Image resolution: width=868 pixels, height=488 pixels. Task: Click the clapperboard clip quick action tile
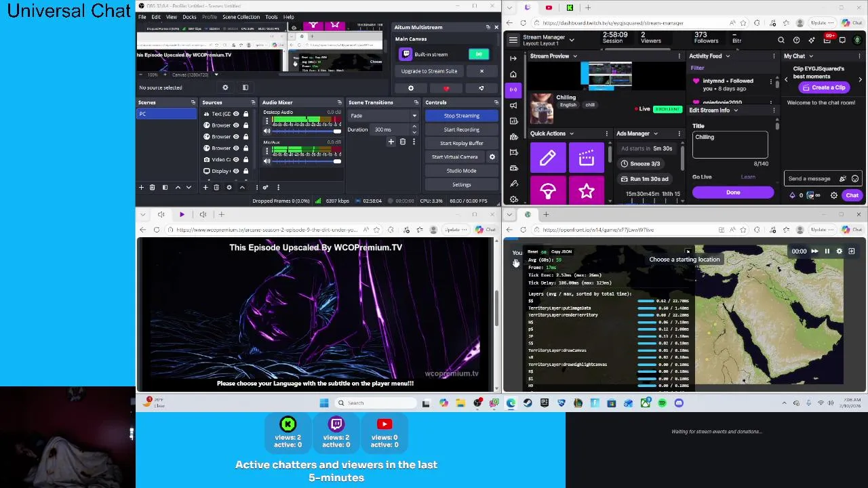click(x=587, y=158)
